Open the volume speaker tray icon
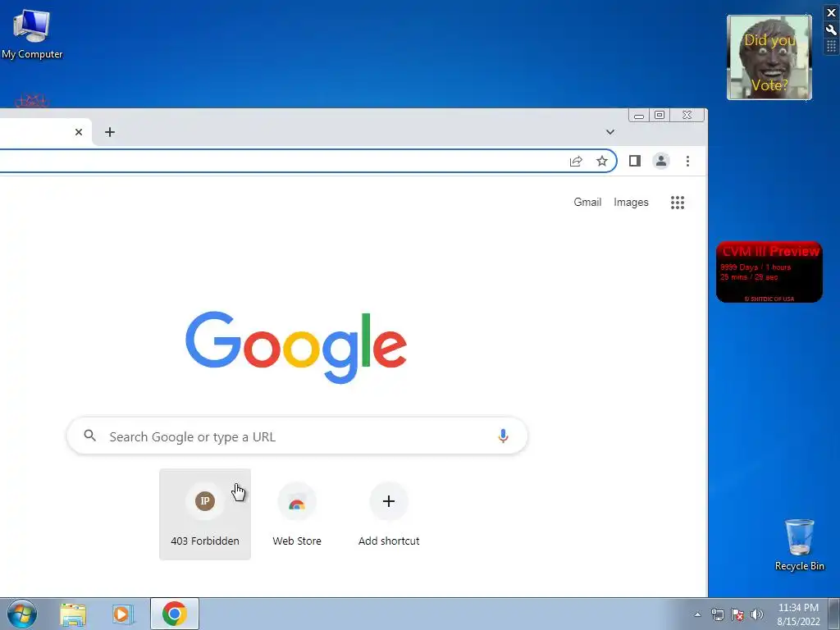840x630 pixels. coord(757,614)
